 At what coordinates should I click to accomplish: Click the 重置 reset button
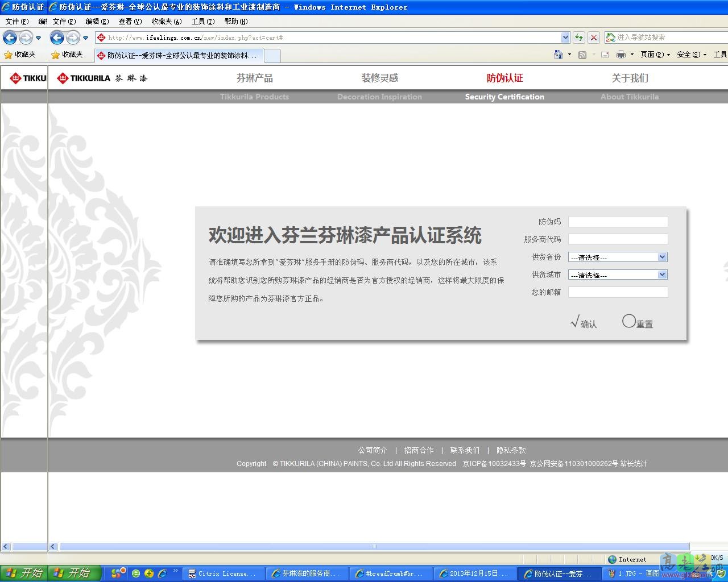tap(638, 323)
